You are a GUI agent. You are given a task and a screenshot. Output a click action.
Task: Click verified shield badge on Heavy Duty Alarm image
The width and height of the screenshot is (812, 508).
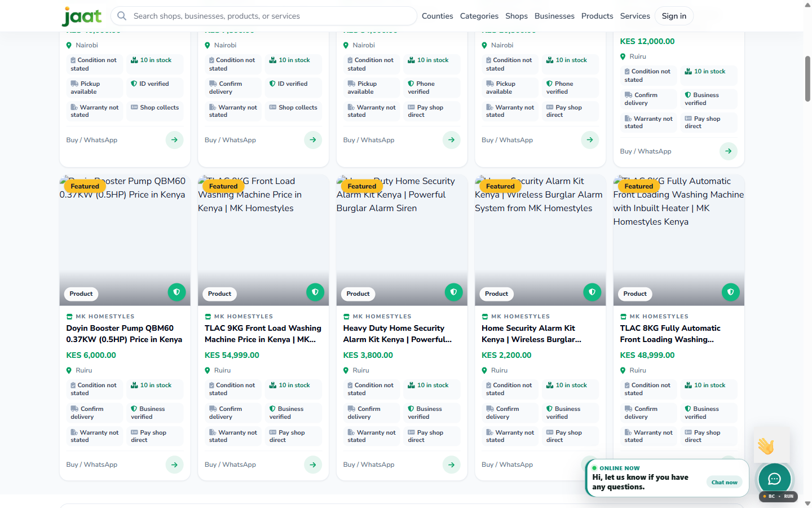tap(454, 292)
